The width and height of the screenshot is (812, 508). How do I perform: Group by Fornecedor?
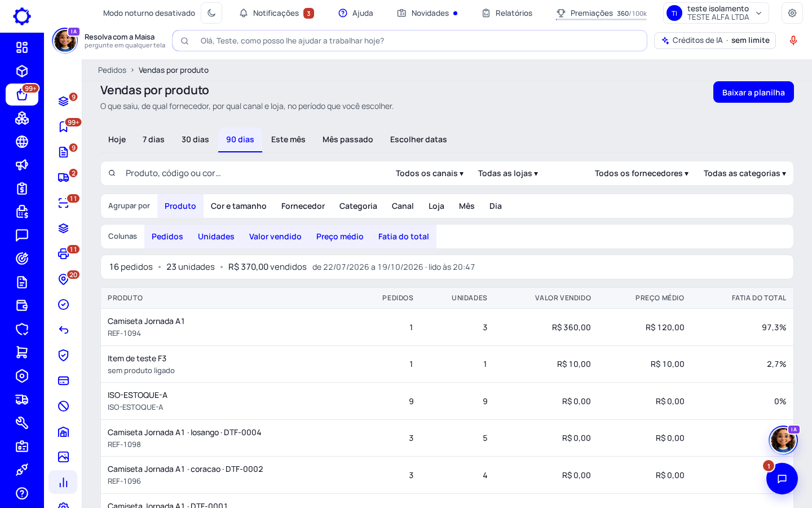(303, 206)
